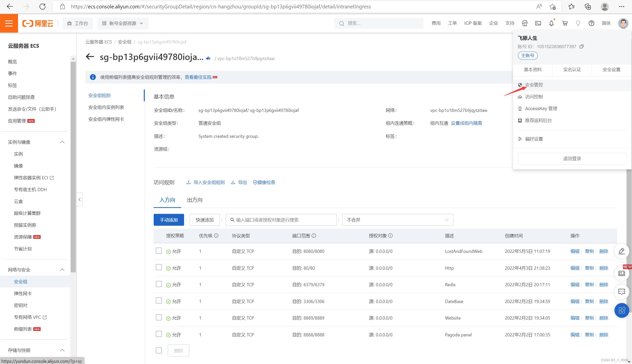Open AccessKey 管理 in account menu
632x364 pixels.
pos(572,108)
